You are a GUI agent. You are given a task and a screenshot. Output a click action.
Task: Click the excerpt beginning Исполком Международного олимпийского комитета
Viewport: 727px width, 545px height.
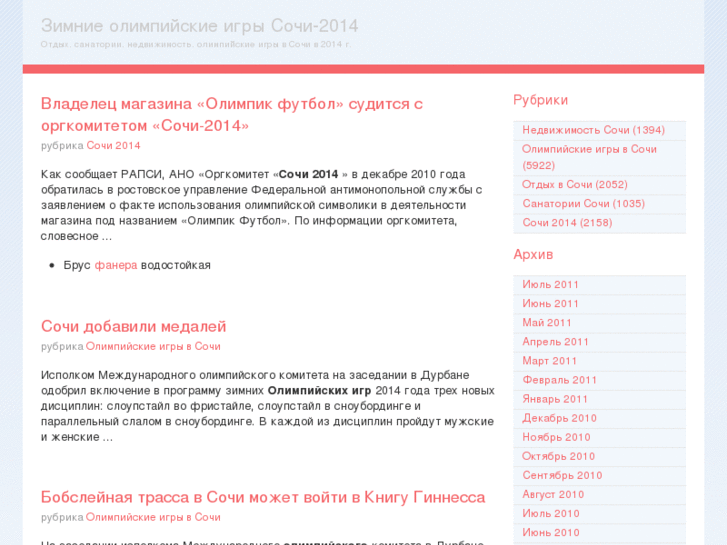268,406
